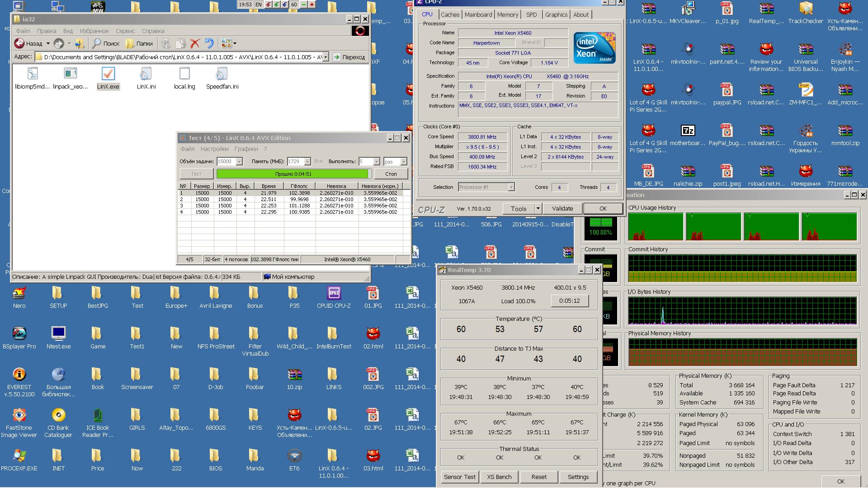Image resolution: width=868 pixels, height=488 pixels.
Task: Switch to the Mainboard tab in CPU-Z
Action: point(478,14)
